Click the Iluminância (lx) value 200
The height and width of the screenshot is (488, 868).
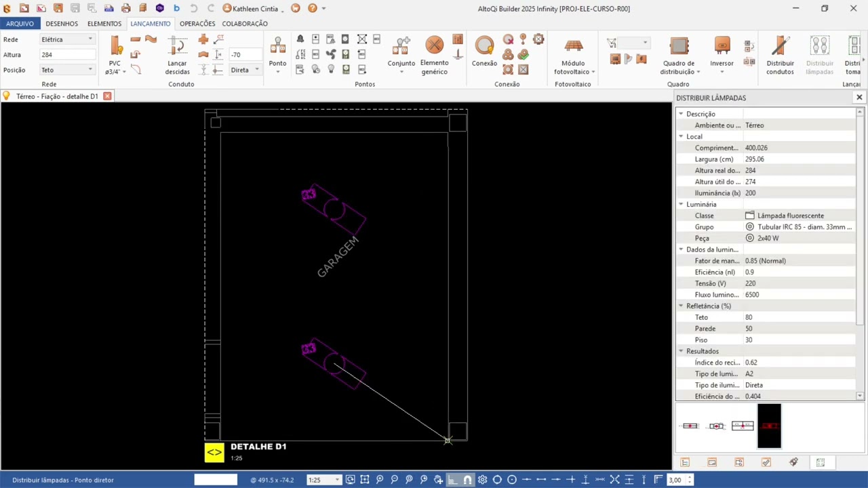pos(800,193)
